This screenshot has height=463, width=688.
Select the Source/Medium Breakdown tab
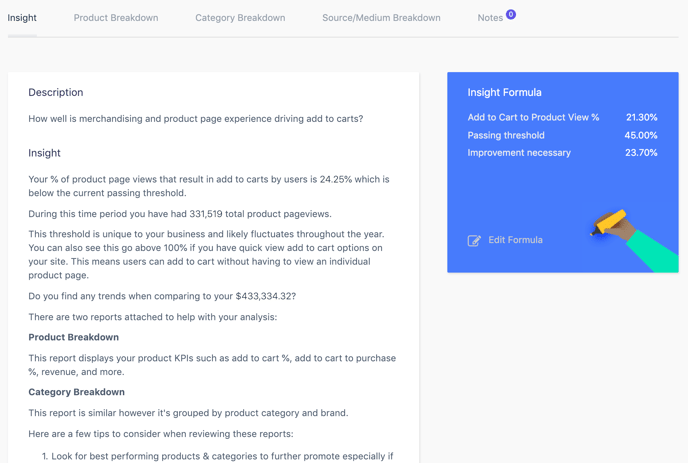click(x=381, y=18)
